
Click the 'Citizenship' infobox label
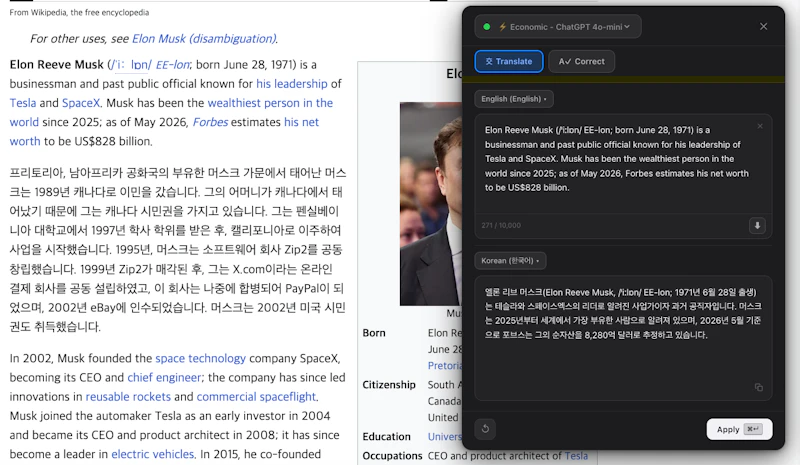[x=389, y=385]
